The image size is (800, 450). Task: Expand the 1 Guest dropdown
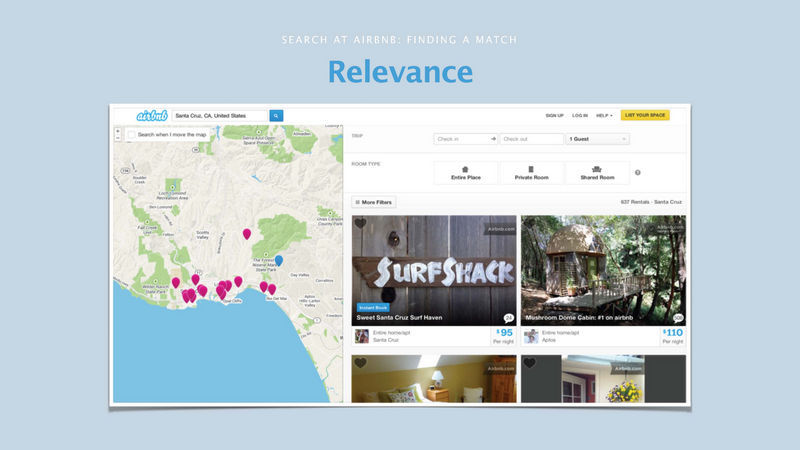(597, 139)
